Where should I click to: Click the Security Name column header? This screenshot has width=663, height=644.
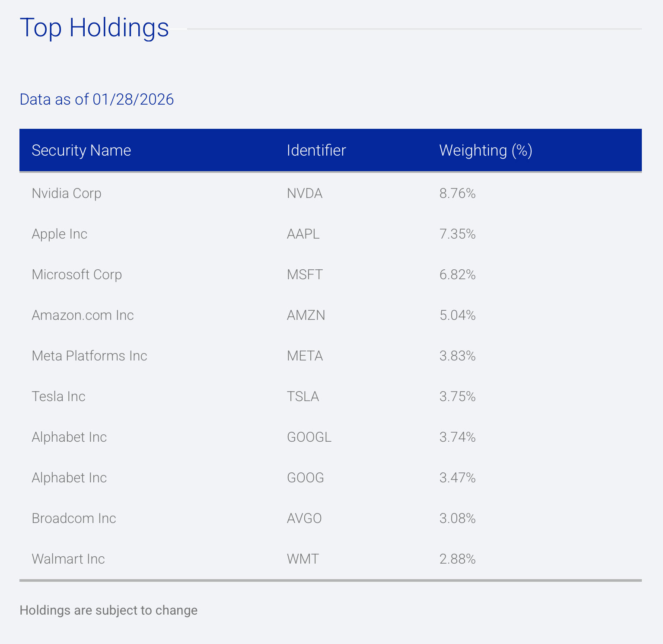coord(81,150)
